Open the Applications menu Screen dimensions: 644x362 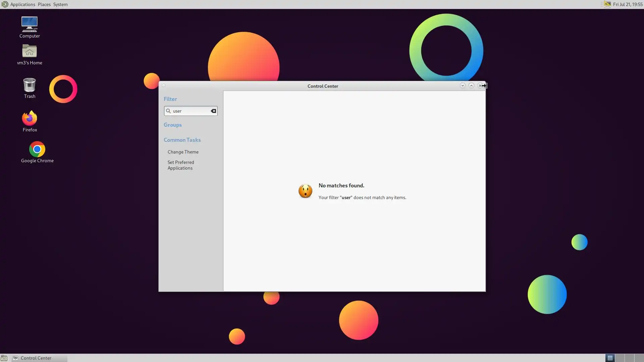click(22, 4)
